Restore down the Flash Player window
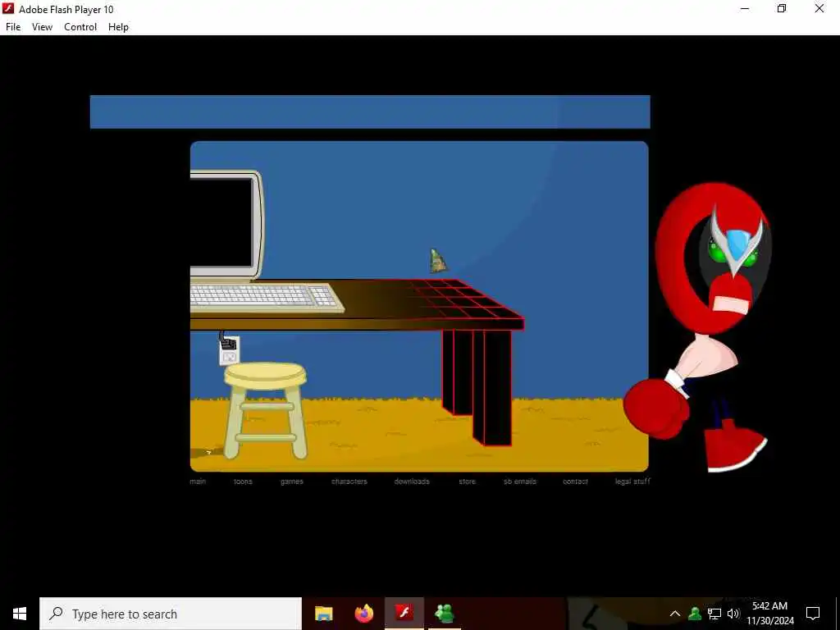This screenshot has width=840, height=630. [x=782, y=8]
